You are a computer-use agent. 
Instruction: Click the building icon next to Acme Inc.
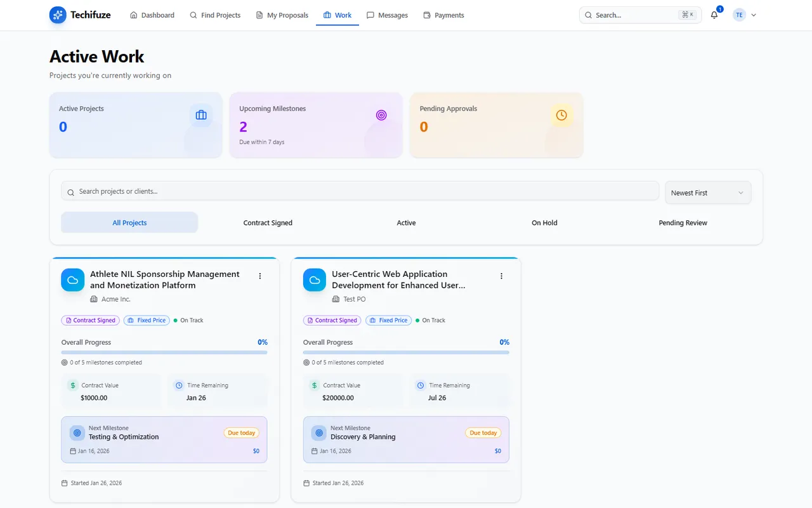tap(94, 299)
